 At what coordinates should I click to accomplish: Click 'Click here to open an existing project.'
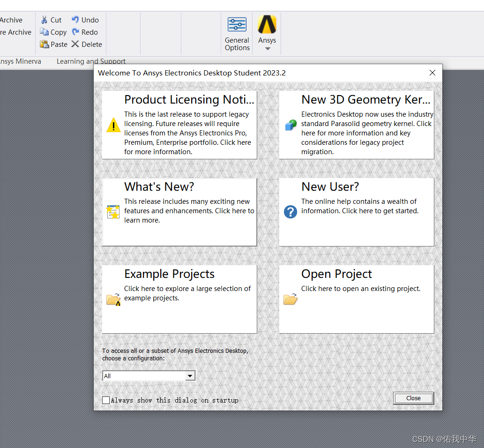(361, 288)
